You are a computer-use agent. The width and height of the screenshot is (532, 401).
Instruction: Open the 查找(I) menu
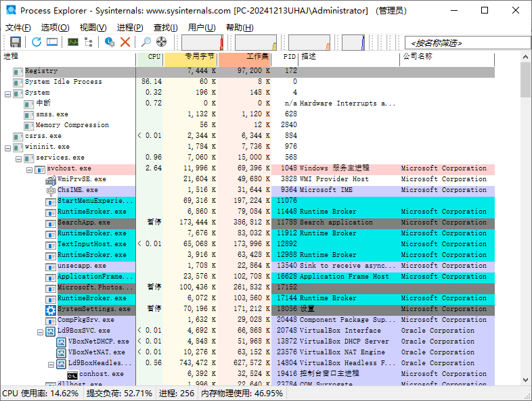click(x=166, y=28)
